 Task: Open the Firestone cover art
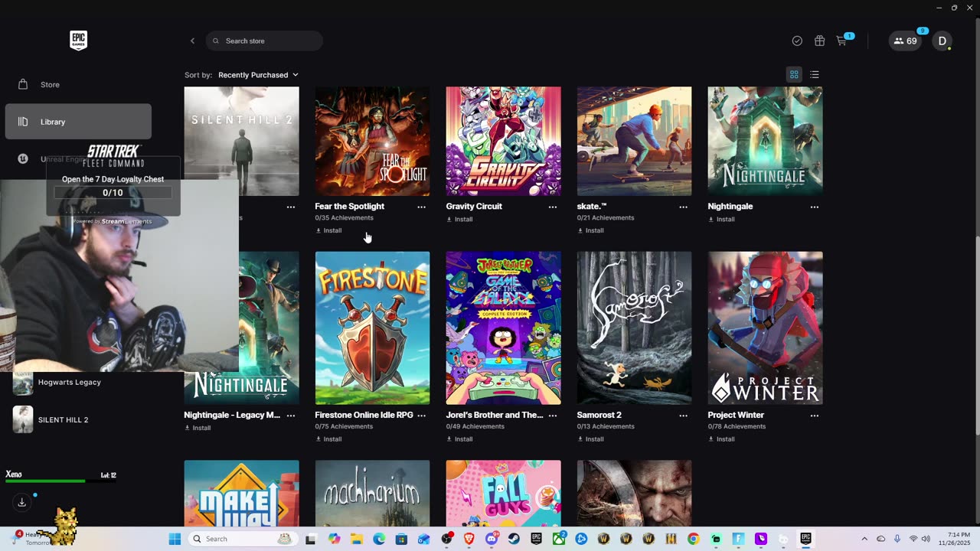372,328
